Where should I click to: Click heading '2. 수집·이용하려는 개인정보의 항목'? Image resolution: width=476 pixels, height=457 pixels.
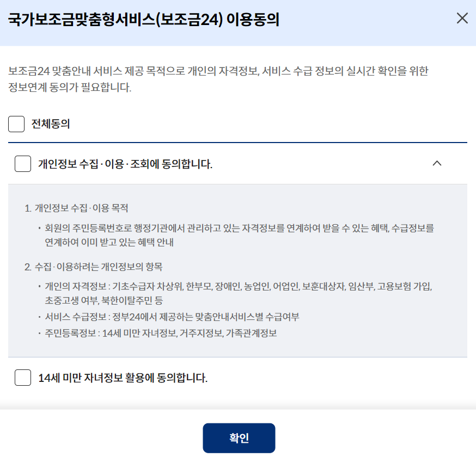[x=94, y=267]
